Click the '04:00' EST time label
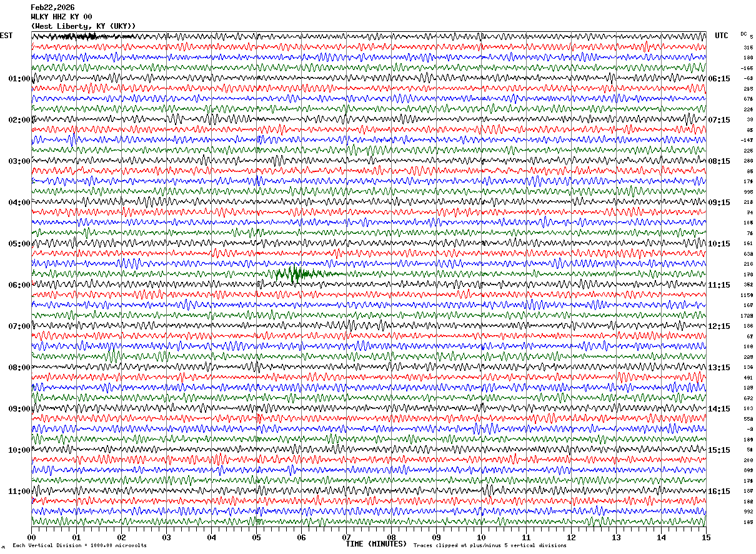 pyautogui.click(x=19, y=203)
